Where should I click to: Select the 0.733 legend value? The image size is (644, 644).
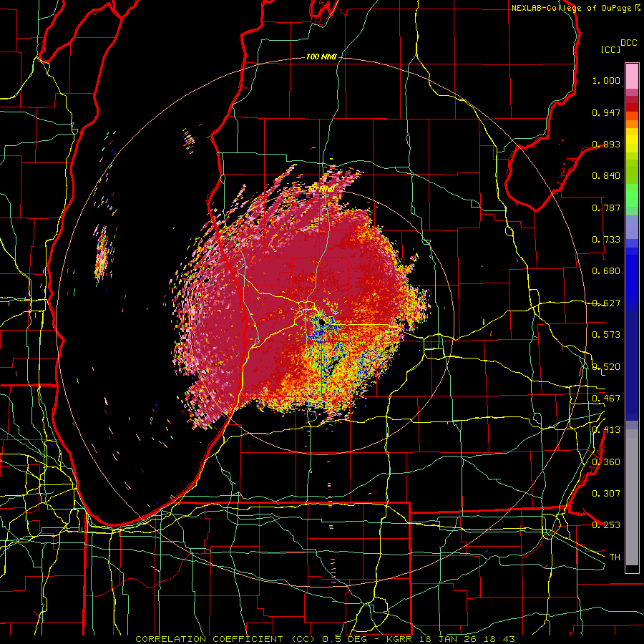coord(606,240)
